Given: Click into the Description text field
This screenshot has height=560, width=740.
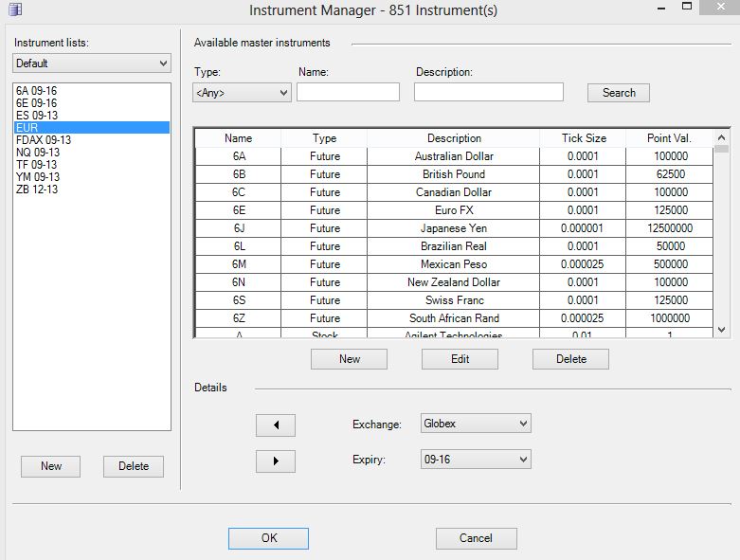Looking at the screenshot, I should point(488,92).
